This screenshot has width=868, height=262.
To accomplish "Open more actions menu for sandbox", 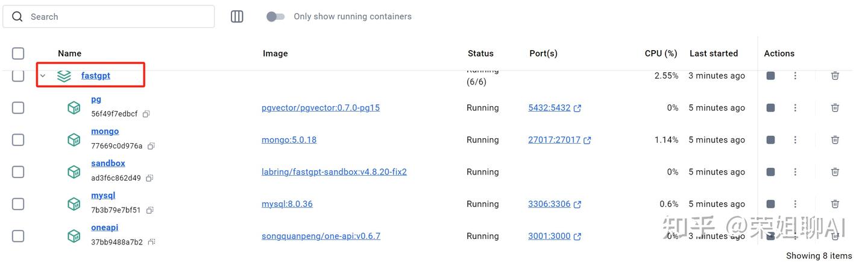I will [x=795, y=171].
